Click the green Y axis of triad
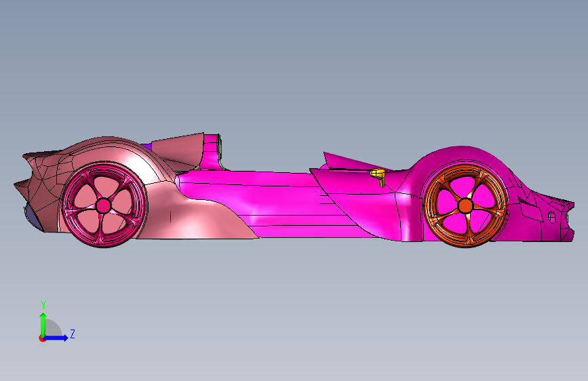Viewport: 588px width, 381px height. coord(43,325)
